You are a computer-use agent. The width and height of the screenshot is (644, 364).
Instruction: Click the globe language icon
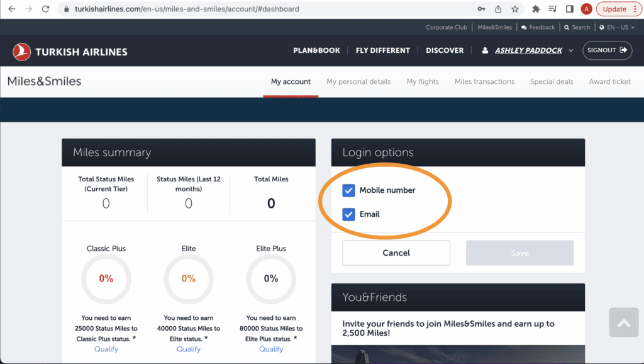click(x=602, y=28)
